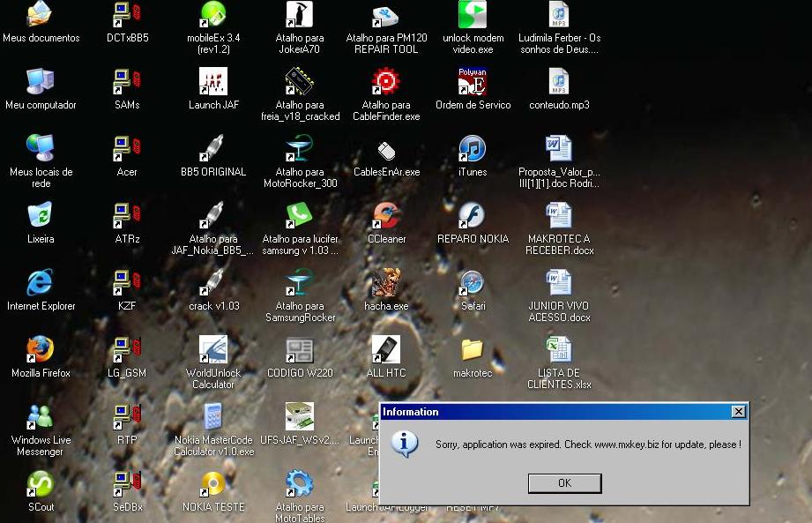Close the Information dialog with X
The height and width of the screenshot is (523, 812).
point(739,412)
